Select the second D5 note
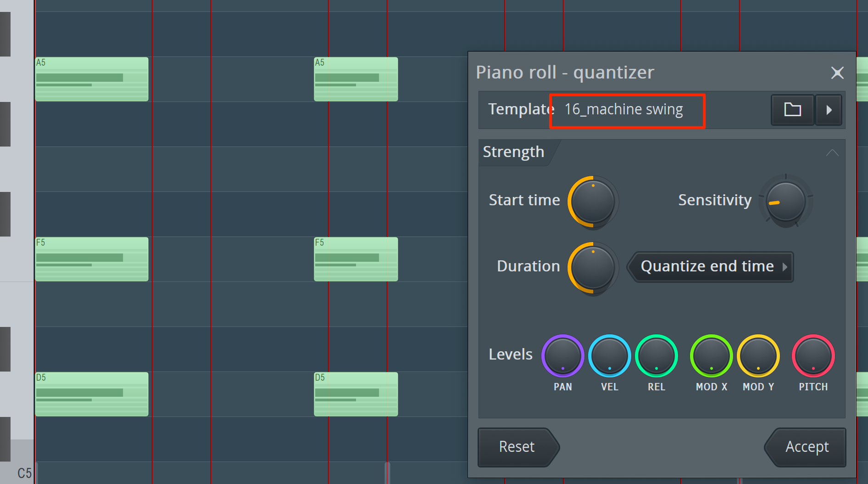868x484 pixels. pos(356,394)
